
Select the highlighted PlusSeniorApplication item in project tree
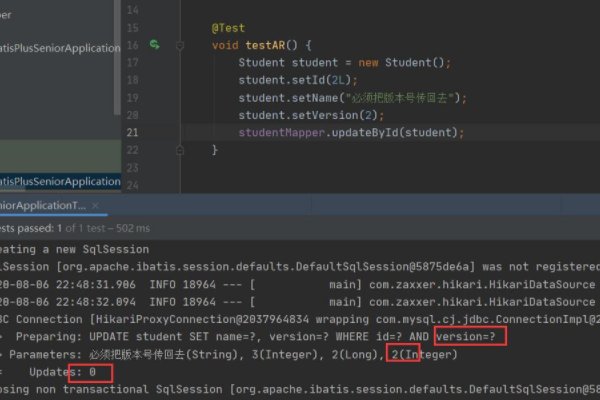[60, 181]
